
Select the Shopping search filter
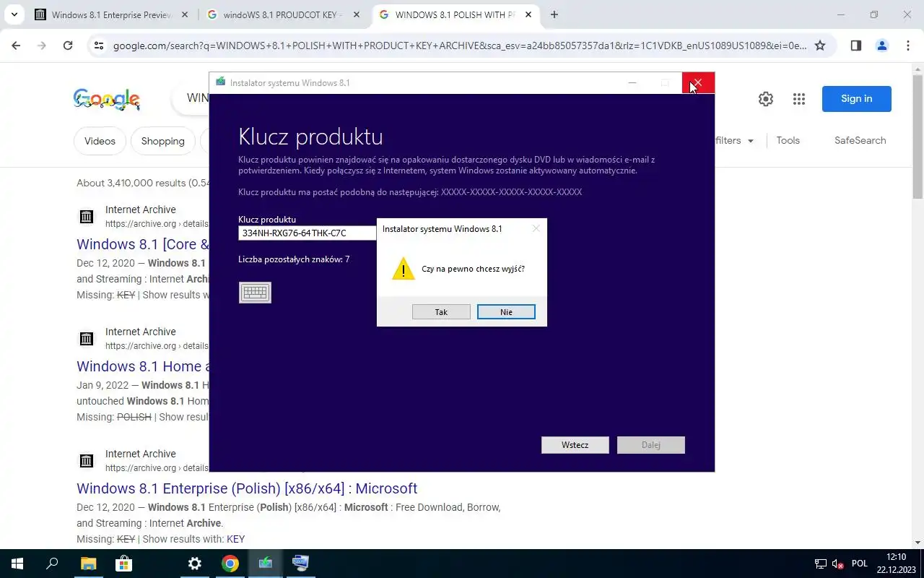click(163, 141)
